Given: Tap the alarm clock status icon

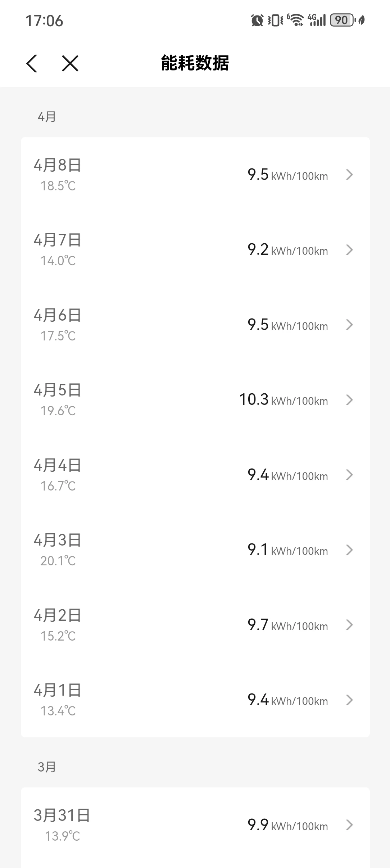Looking at the screenshot, I should pos(257,21).
